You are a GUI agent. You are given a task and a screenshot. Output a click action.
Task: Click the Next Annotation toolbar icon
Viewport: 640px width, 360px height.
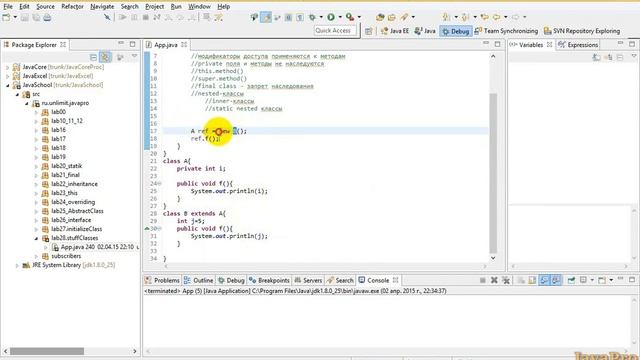pyautogui.click(x=446, y=17)
